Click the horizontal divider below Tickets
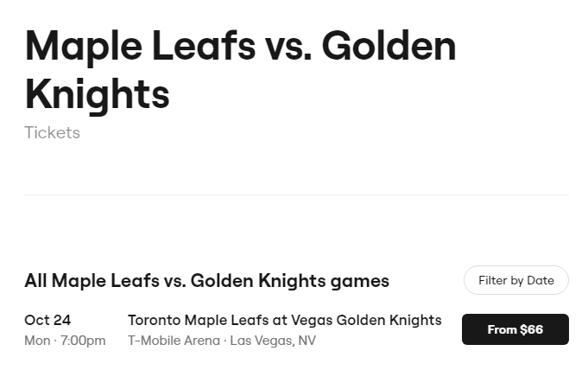 [296, 195]
